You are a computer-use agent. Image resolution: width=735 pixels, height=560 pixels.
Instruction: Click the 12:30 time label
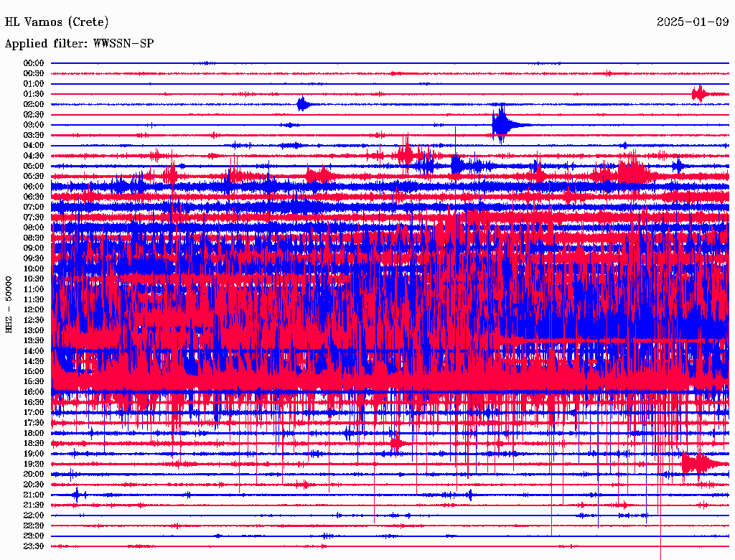click(x=34, y=320)
